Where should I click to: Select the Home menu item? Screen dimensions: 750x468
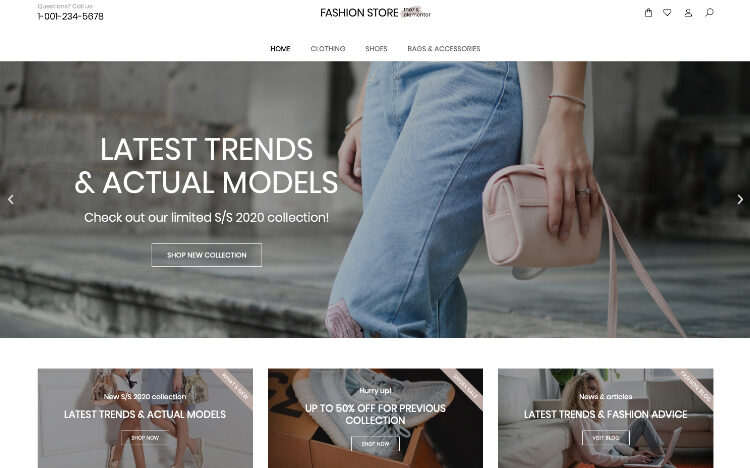pyautogui.click(x=280, y=49)
